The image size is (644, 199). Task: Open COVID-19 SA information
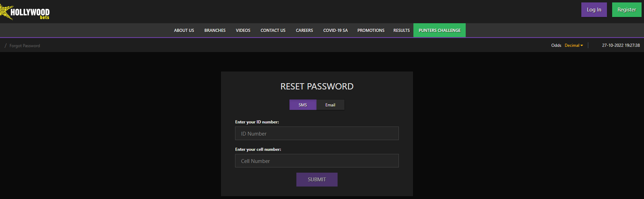pos(335,31)
